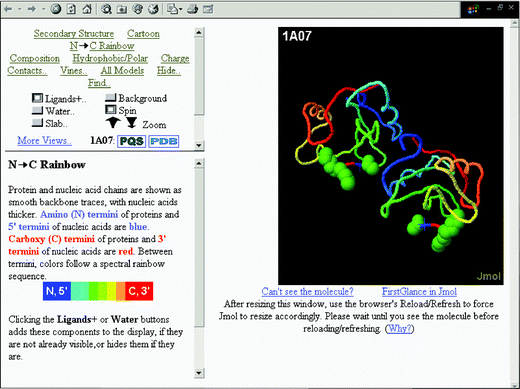
Task: Open the Media globe toolbar icon
Action: click(138, 9)
